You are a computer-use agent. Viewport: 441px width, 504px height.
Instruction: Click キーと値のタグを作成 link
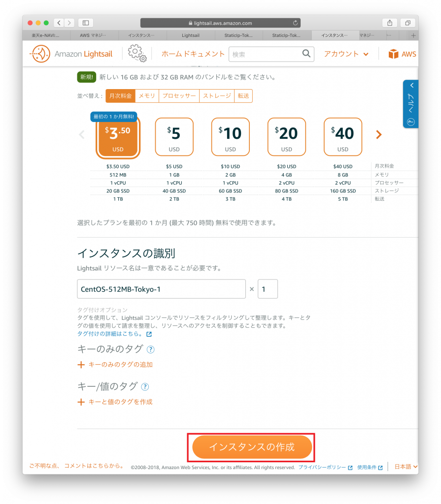(121, 402)
